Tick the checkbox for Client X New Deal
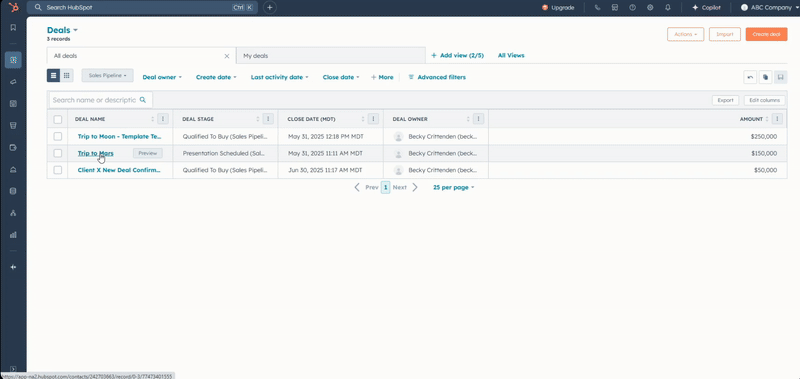 (x=58, y=170)
